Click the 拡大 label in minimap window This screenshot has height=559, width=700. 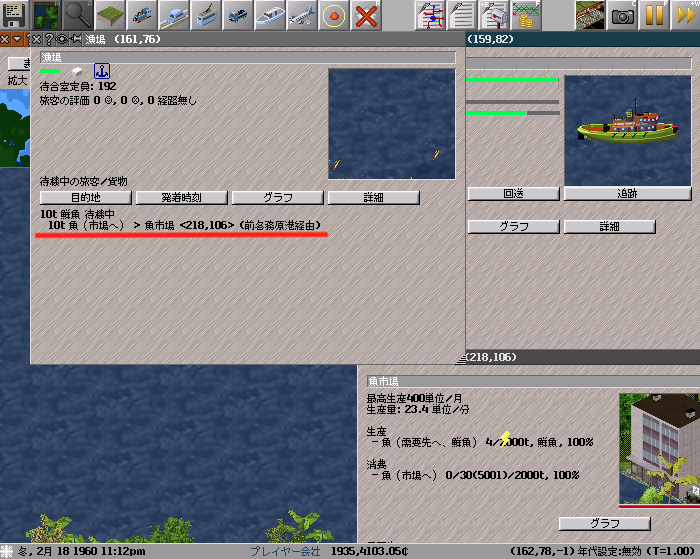click(17, 80)
